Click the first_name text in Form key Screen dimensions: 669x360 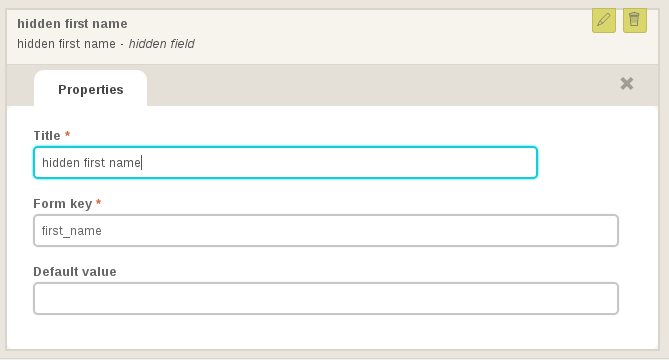(72, 231)
